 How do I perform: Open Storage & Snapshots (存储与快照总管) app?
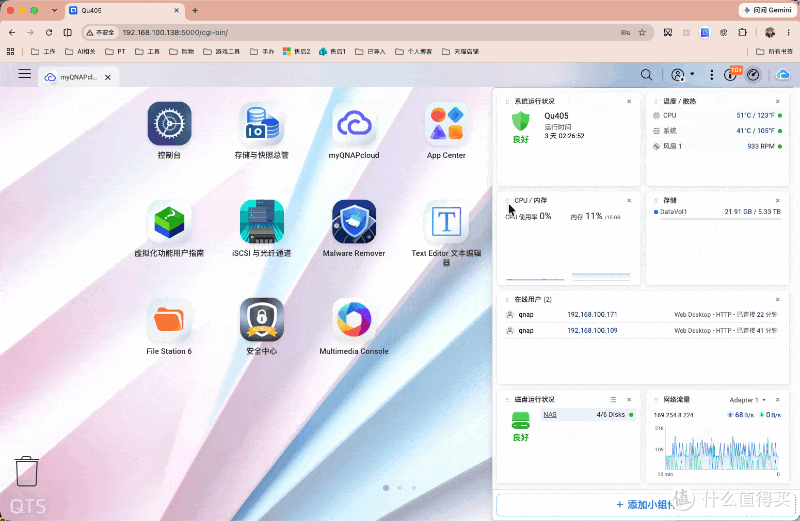262,124
